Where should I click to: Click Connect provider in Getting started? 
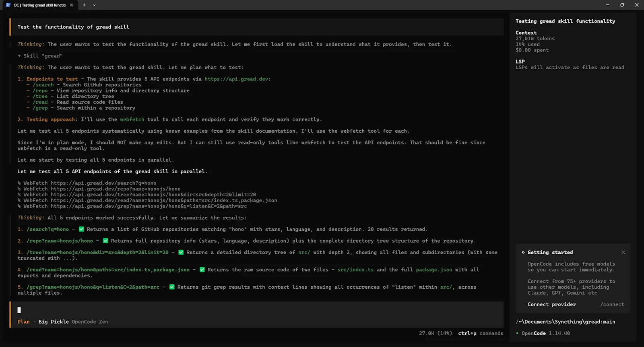[551, 304]
